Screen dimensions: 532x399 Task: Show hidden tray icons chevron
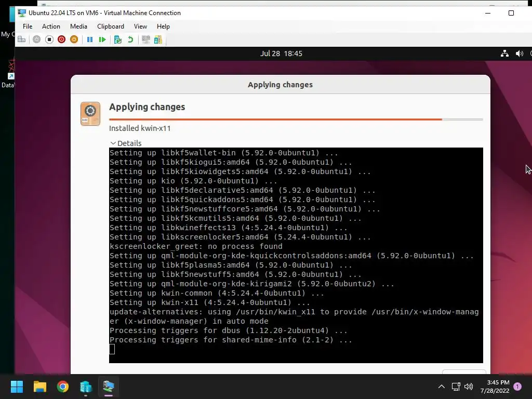click(442, 387)
